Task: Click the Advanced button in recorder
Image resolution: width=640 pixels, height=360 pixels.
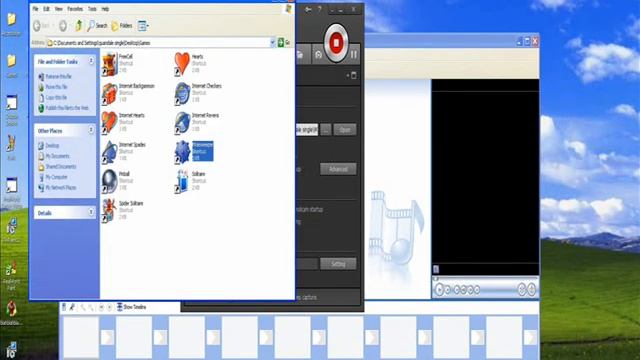Action: pyautogui.click(x=338, y=169)
